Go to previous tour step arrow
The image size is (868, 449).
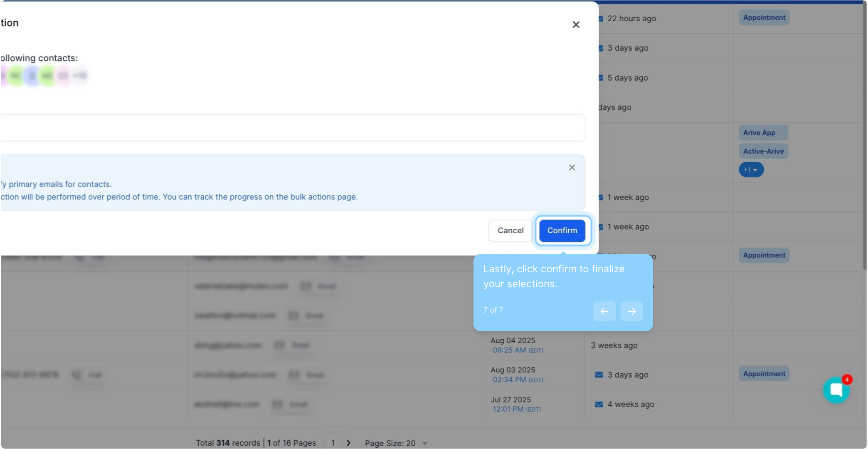pyautogui.click(x=604, y=311)
